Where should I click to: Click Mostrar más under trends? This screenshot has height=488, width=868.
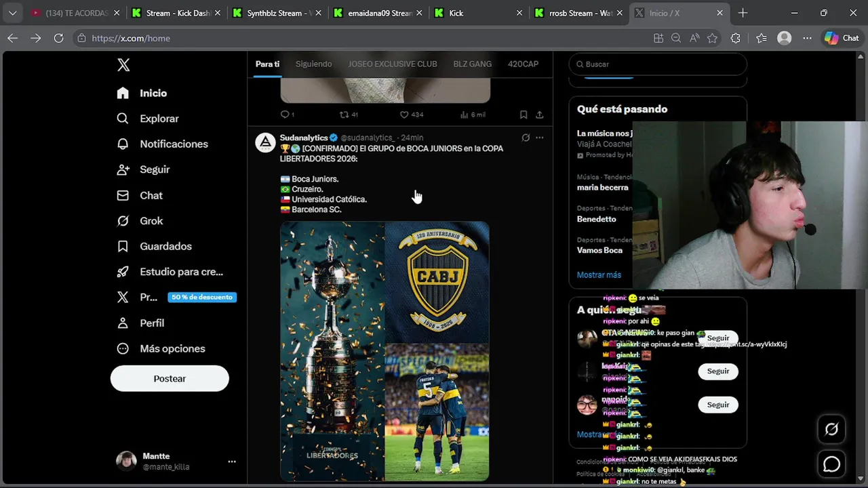pyautogui.click(x=599, y=274)
